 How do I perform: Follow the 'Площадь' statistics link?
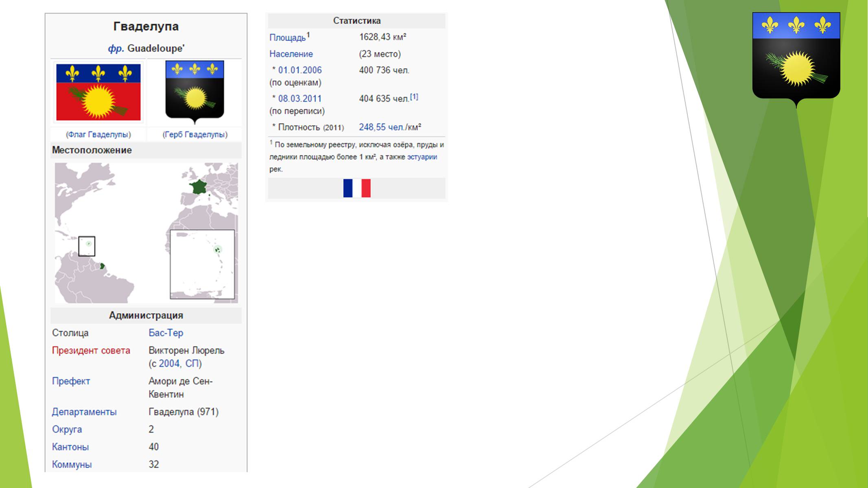287,37
